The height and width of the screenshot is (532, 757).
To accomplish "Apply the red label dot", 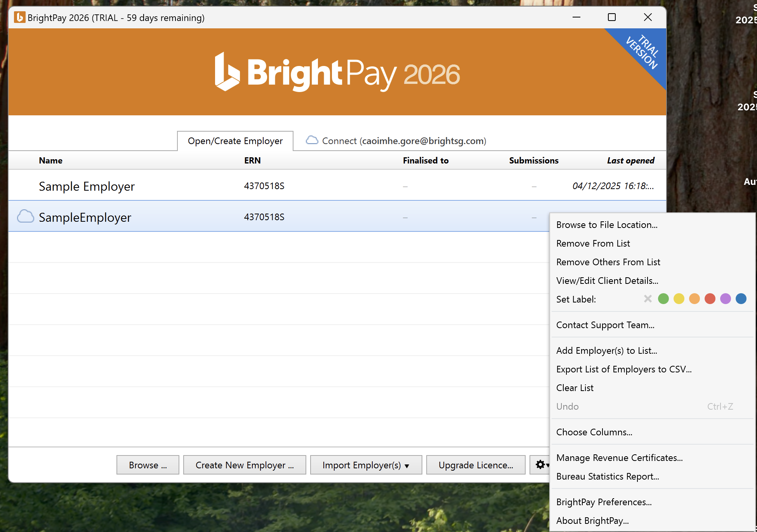I will coord(710,299).
